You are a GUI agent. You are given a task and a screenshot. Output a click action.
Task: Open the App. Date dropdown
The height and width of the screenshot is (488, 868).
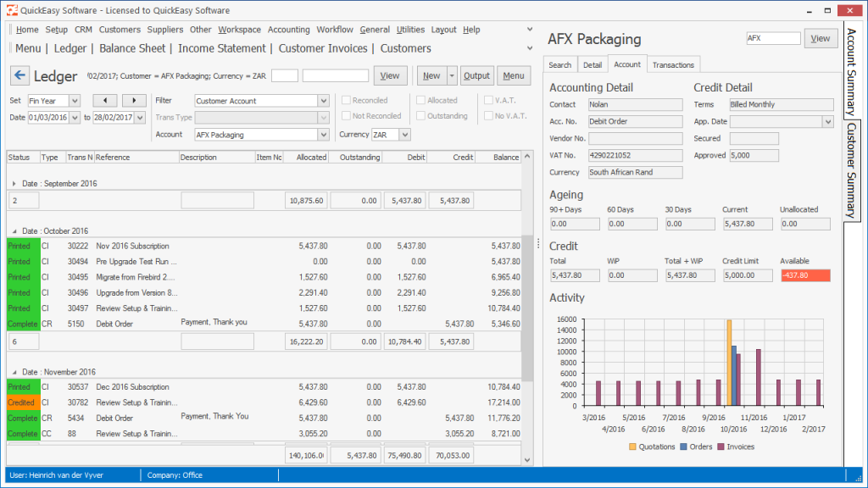pyautogui.click(x=827, y=121)
